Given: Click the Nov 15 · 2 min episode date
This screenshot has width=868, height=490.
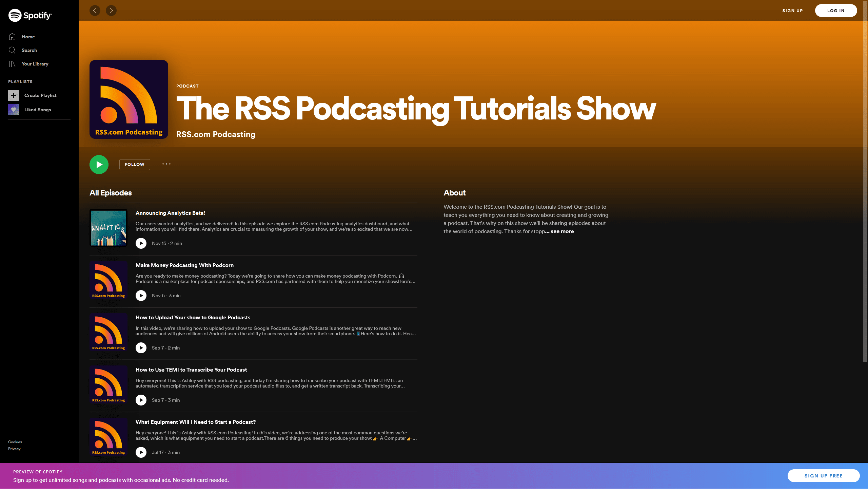Looking at the screenshot, I should click(x=167, y=243).
